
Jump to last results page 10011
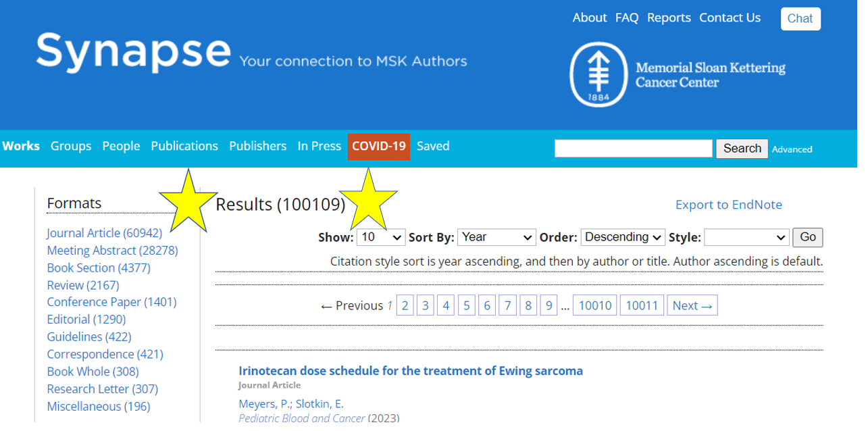642,305
